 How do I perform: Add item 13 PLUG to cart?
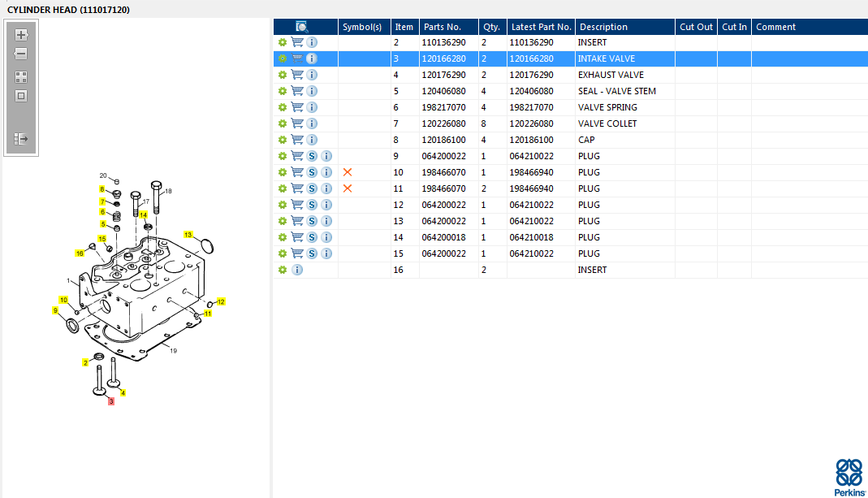click(x=297, y=221)
